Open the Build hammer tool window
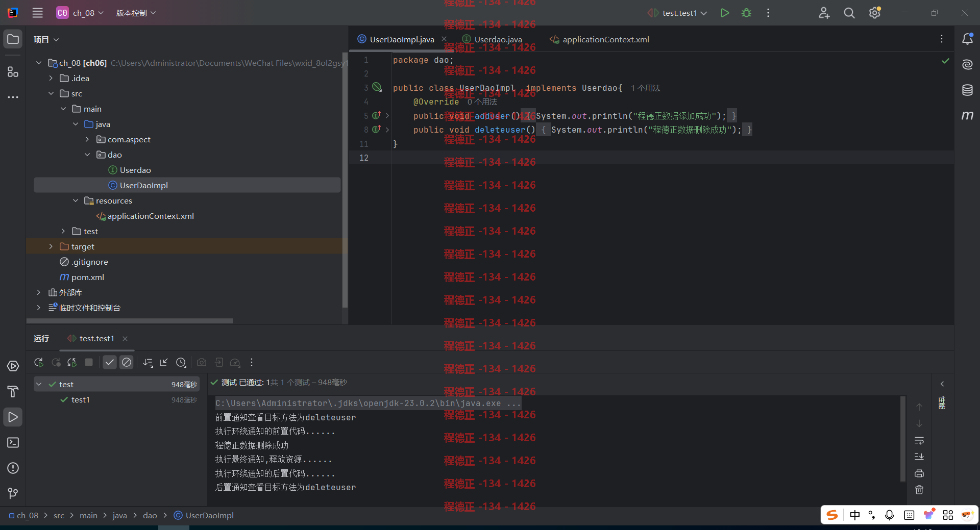This screenshot has width=980, height=530. coord(13,392)
